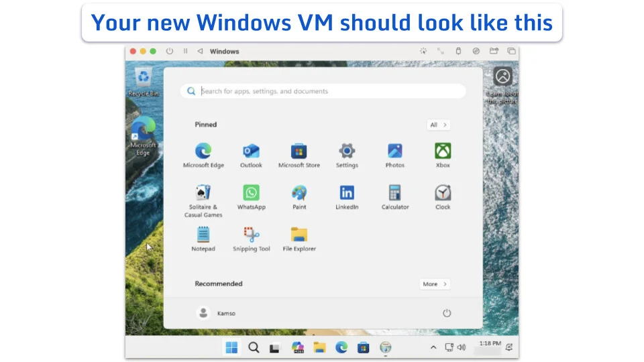Open taskbar Search magnifier
644x362 pixels.
[254, 348]
